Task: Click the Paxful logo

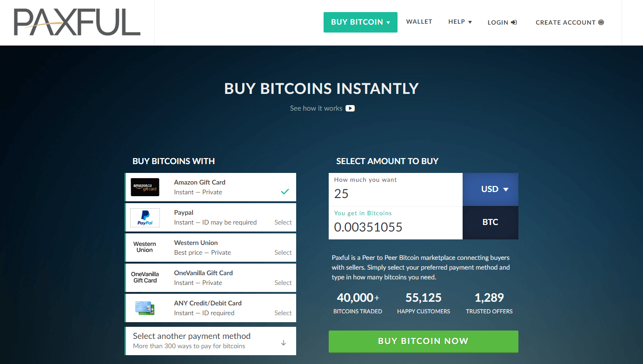Action: 77,22
